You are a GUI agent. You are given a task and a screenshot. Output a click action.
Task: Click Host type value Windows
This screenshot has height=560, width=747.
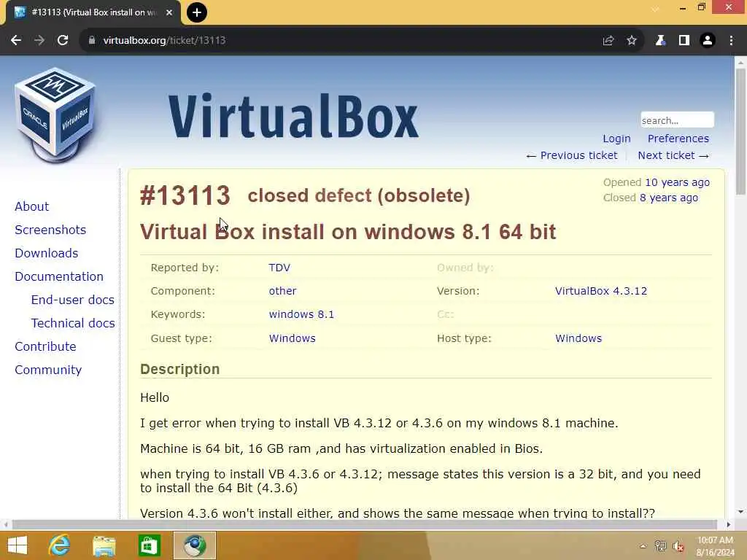578,338
